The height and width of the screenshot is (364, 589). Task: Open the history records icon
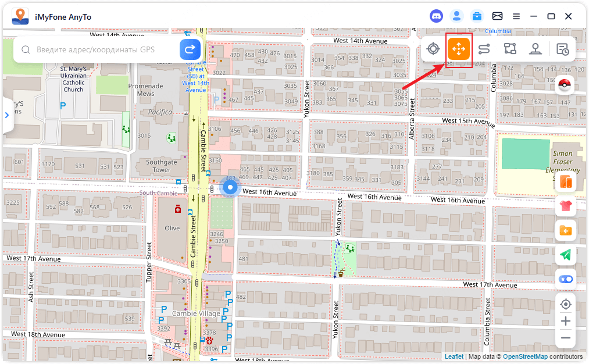(562, 49)
